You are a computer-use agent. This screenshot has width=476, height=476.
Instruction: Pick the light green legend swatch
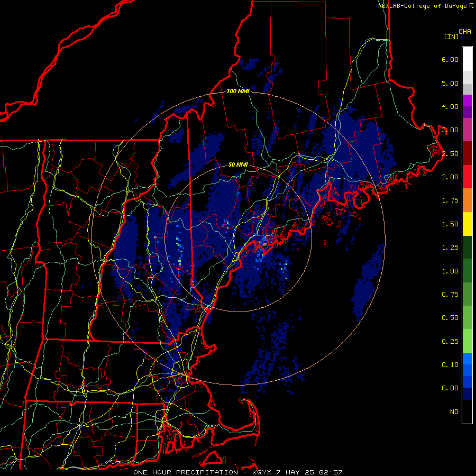click(x=467, y=342)
